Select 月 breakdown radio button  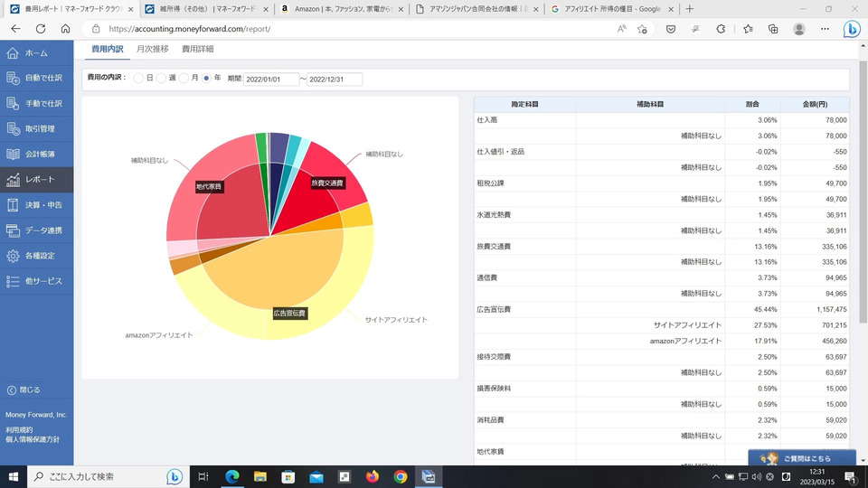[x=184, y=78]
